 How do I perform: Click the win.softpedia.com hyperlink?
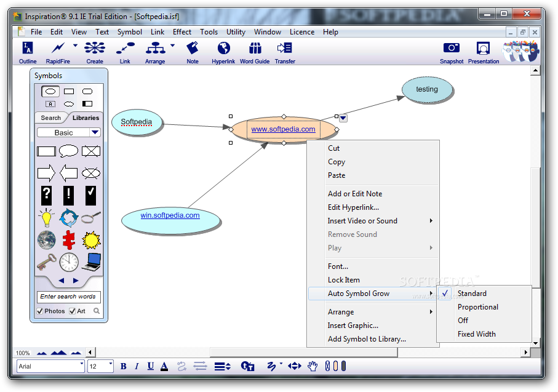click(x=170, y=215)
